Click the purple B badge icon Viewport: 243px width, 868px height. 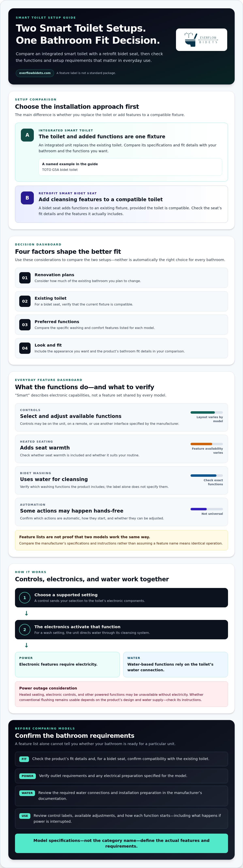(27, 198)
